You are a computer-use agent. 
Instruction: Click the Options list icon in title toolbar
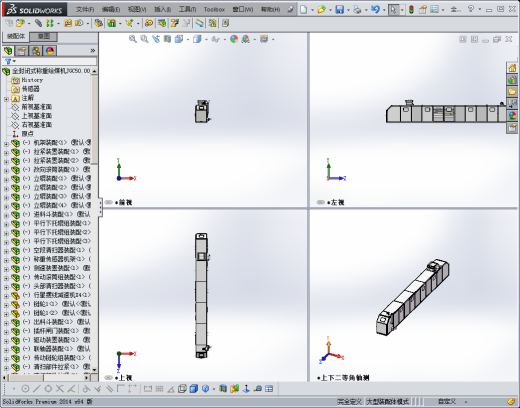pyautogui.click(x=434, y=10)
